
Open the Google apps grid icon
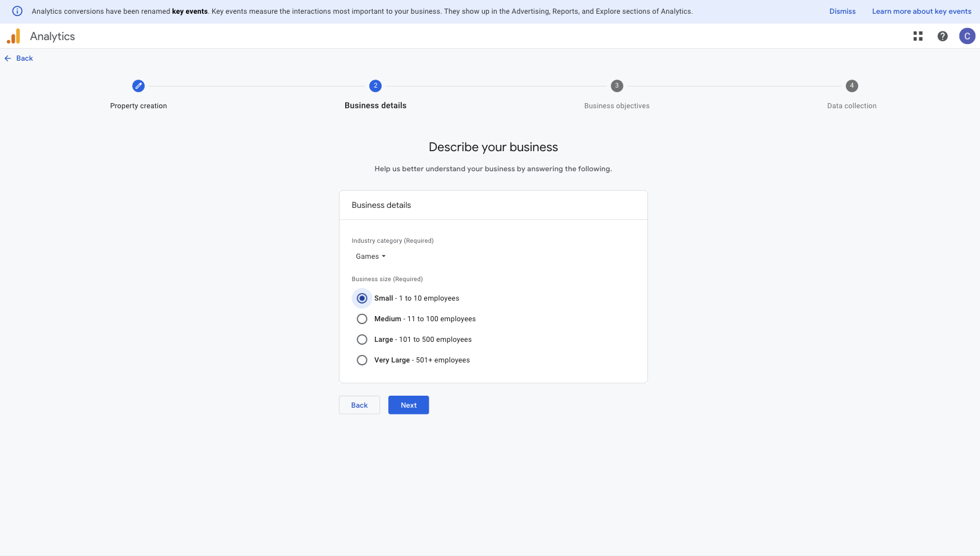918,36
